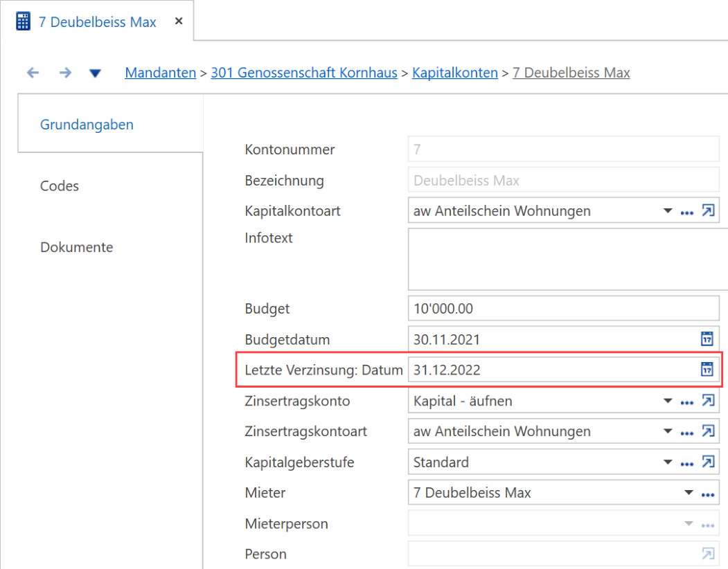
Task: Click the Kapitalgeberstufe label
Action: [299, 462]
